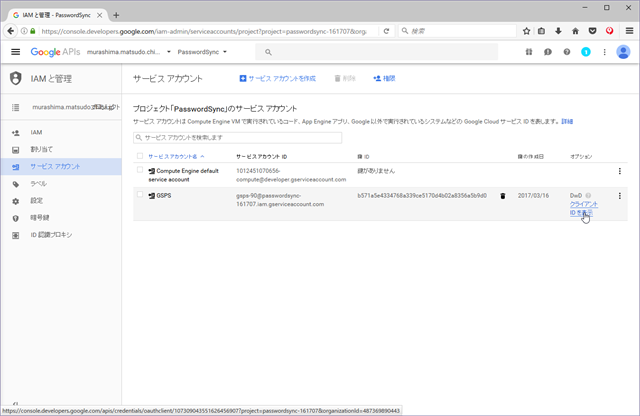
Task: Check the Compute Engine default service account checkbox
Action: coord(140,170)
